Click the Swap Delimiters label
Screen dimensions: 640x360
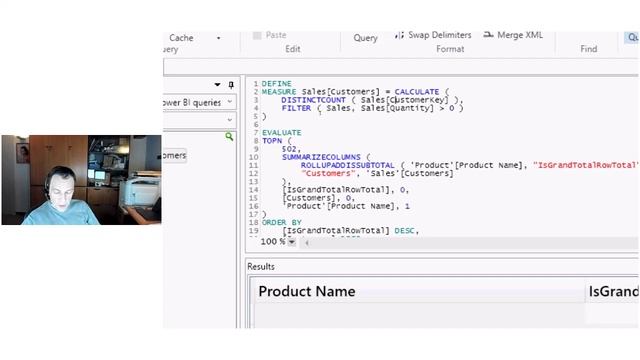pyautogui.click(x=440, y=35)
